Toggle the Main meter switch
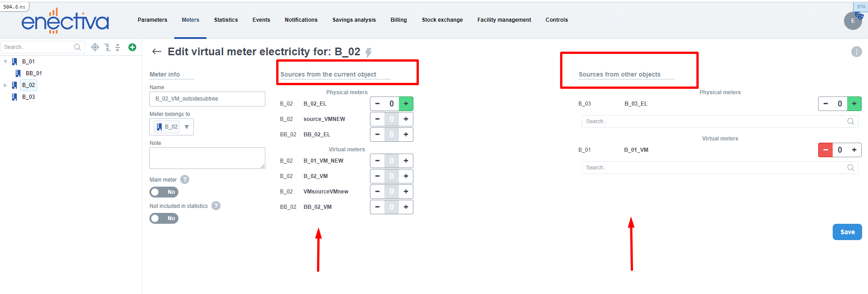The height and width of the screenshot is (294, 868). (x=164, y=192)
